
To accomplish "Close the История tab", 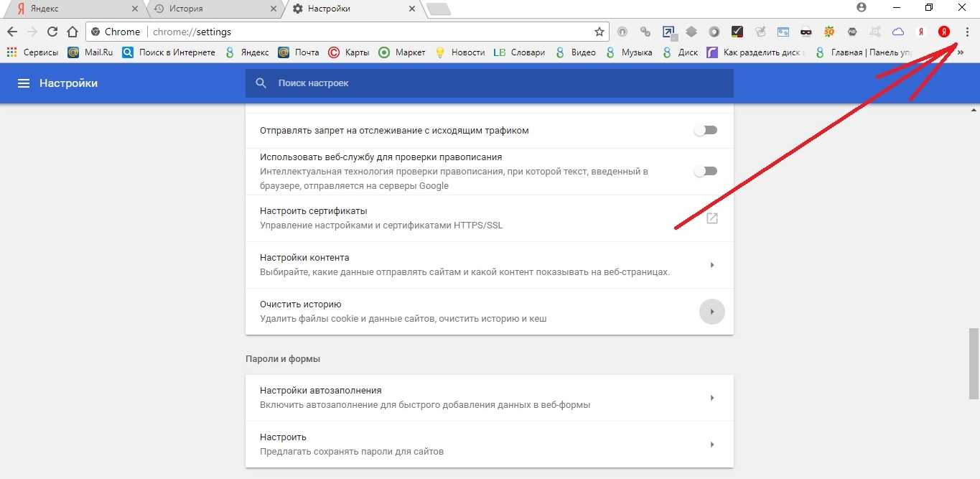I will point(273,9).
